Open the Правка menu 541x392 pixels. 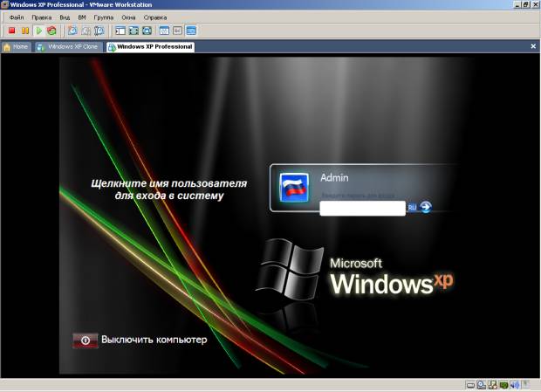[42, 17]
